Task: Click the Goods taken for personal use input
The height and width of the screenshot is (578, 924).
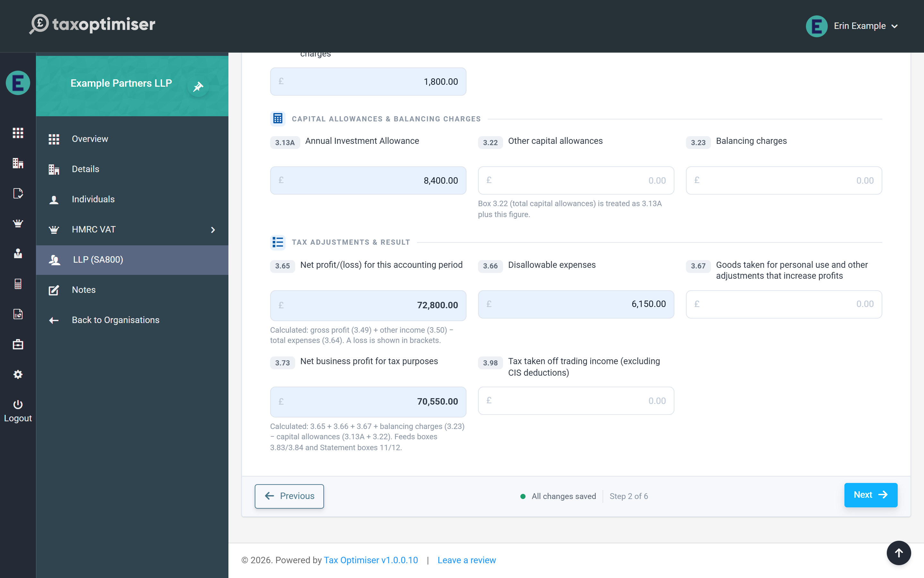Action: click(784, 304)
